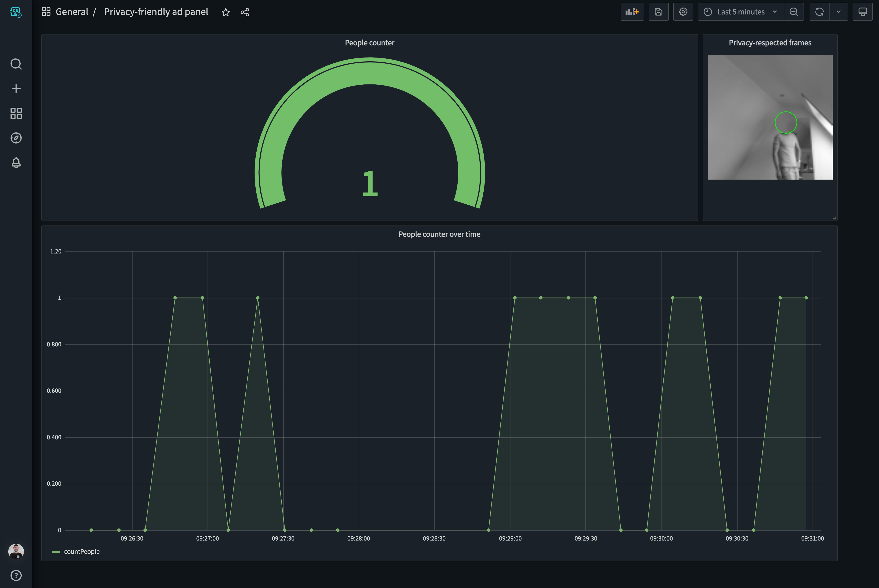The width and height of the screenshot is (879, 588).
Task: Toggle countPeople series in the legend
Action: click(x=81, y=552)
